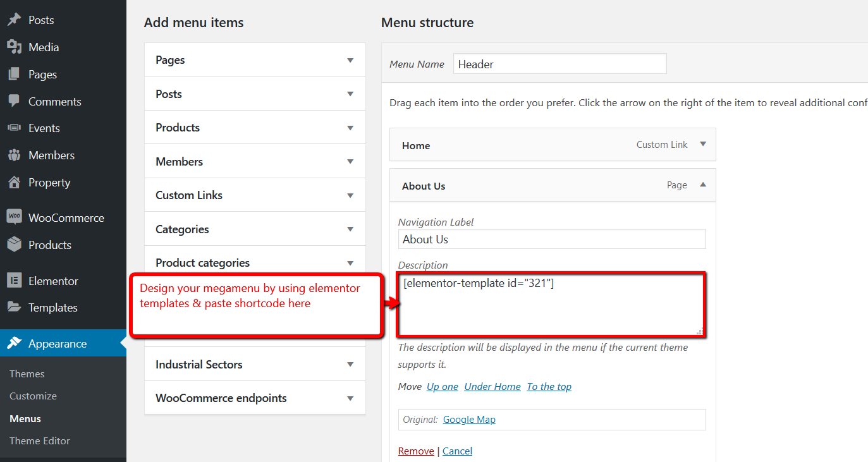Image resolution: width=868 pixels, height=462 pixels.
Task: Expand the Industrial Sectors accordion arrow
Action: [350, 364]
